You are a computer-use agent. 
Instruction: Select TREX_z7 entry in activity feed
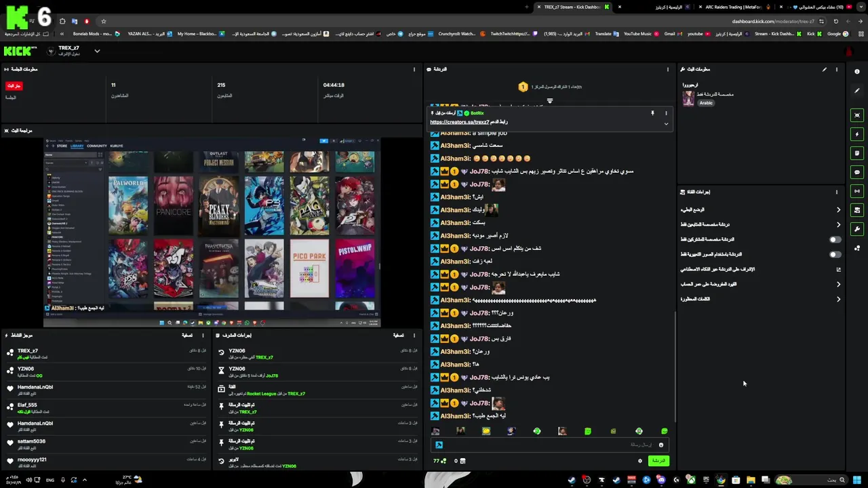point(106,353)
